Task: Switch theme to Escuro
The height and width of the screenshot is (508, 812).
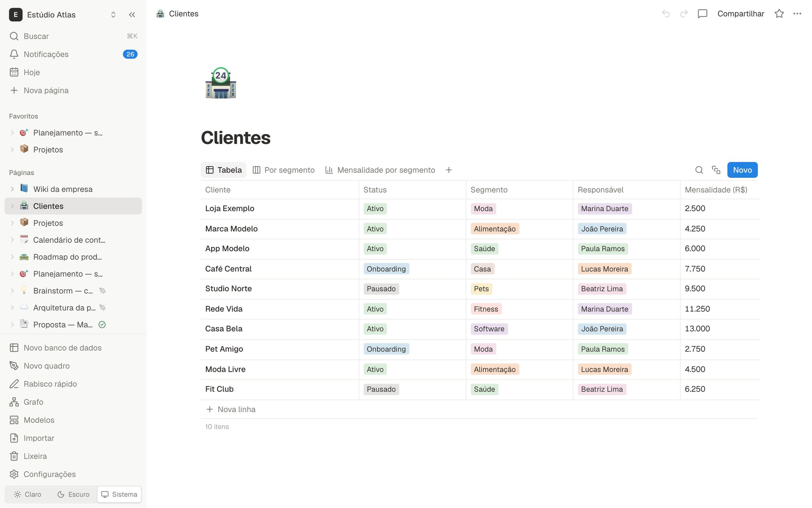Action: [73, 494]
